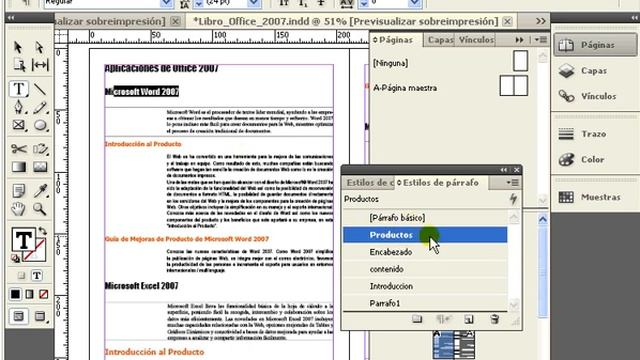Screen dimensions: 640x360
Task: Select the Gradient Swatch tool
Action: pyautogui.click(x=19, y=167)
